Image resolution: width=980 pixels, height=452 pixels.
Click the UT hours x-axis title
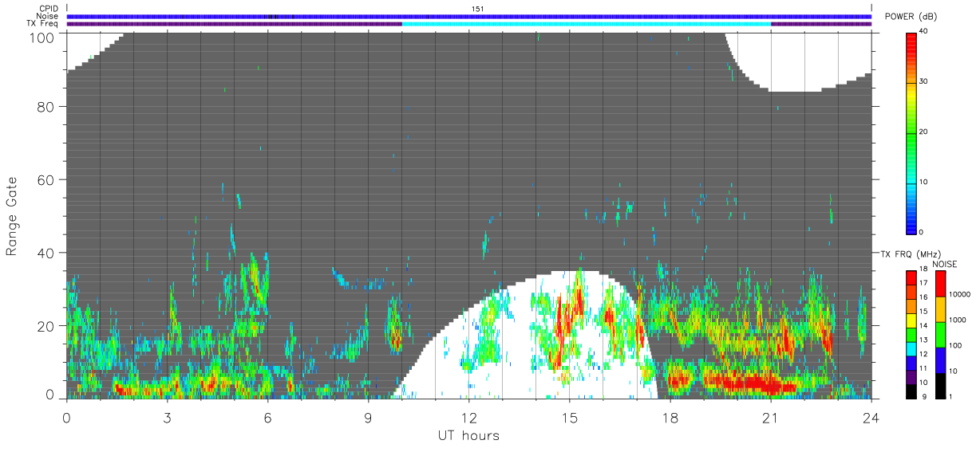coord(468,435)
